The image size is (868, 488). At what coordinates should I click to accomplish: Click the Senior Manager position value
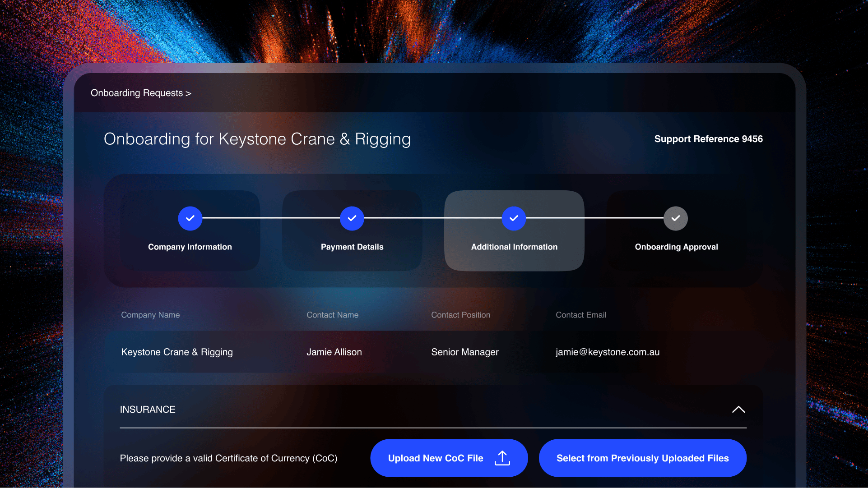click(464, 352)
